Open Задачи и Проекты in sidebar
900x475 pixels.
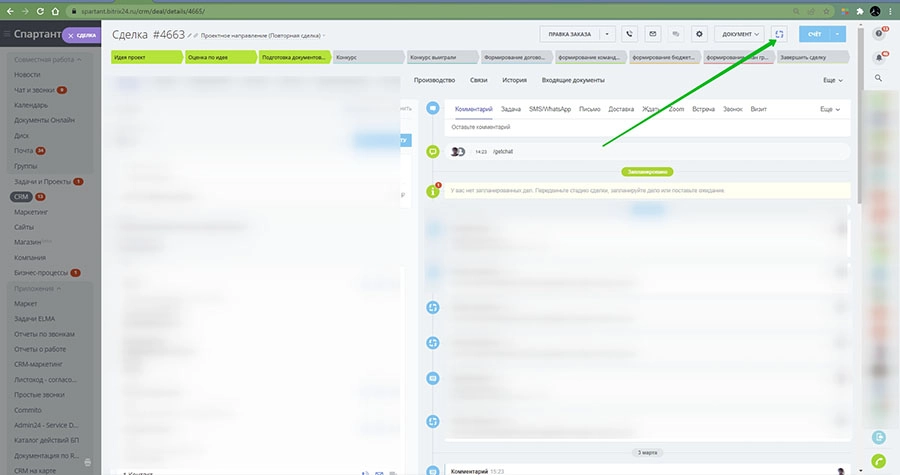[x=42, y=182]
